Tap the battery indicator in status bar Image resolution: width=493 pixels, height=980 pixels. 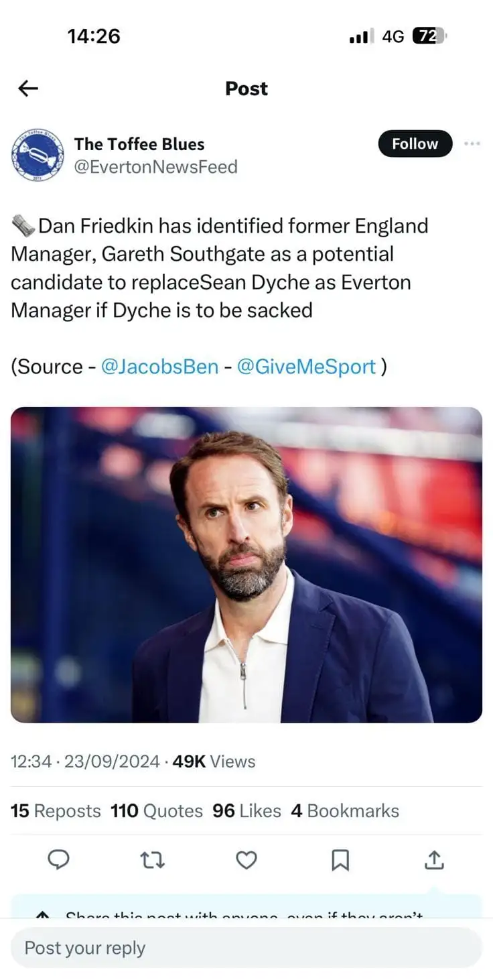[429, 36]
